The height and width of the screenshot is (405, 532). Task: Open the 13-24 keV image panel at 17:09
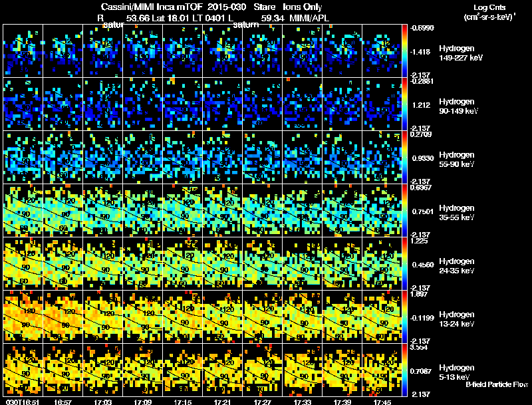[x=143, y=317]
